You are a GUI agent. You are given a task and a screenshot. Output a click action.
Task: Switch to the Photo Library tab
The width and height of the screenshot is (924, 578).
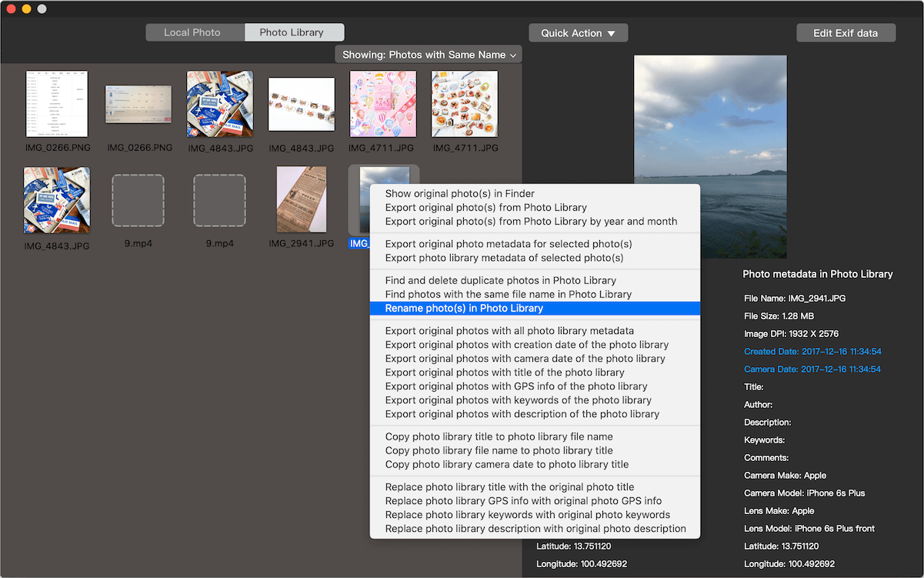(x=294, y=32)
